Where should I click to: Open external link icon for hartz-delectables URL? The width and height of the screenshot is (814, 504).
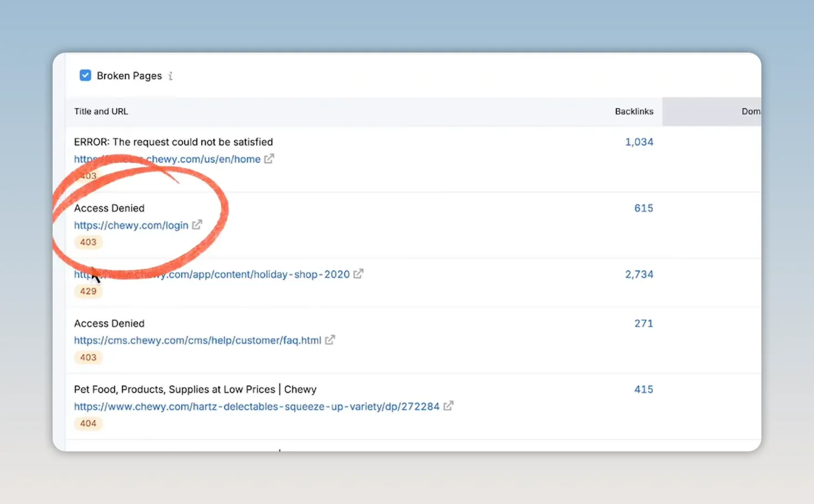tap(449, 406)
